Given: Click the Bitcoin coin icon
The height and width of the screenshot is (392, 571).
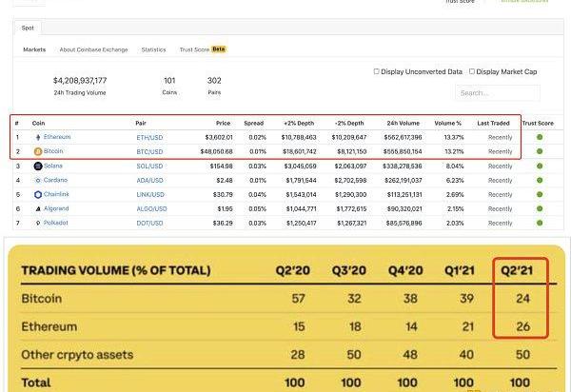Looking at the screenshot, I should (x=38, y=151).
